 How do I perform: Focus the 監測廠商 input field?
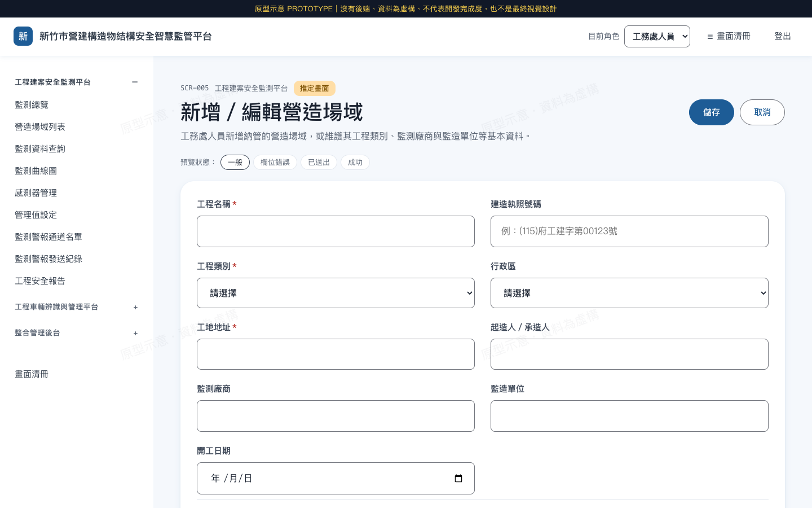pos(336,416)
